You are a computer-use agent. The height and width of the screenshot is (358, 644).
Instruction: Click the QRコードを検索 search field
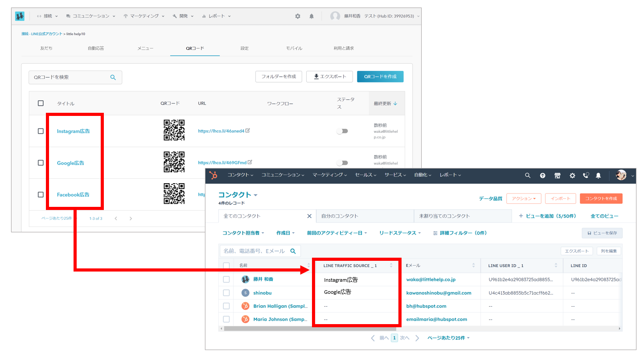[69, 77]
